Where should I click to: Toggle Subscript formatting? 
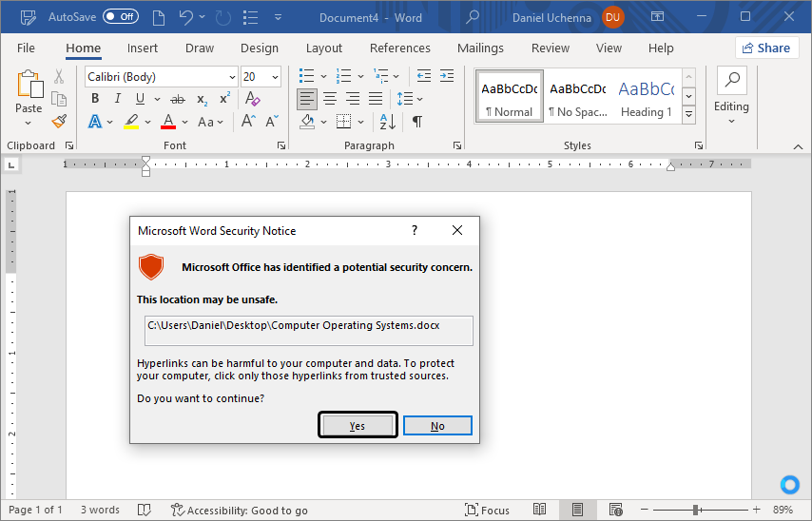202,100
